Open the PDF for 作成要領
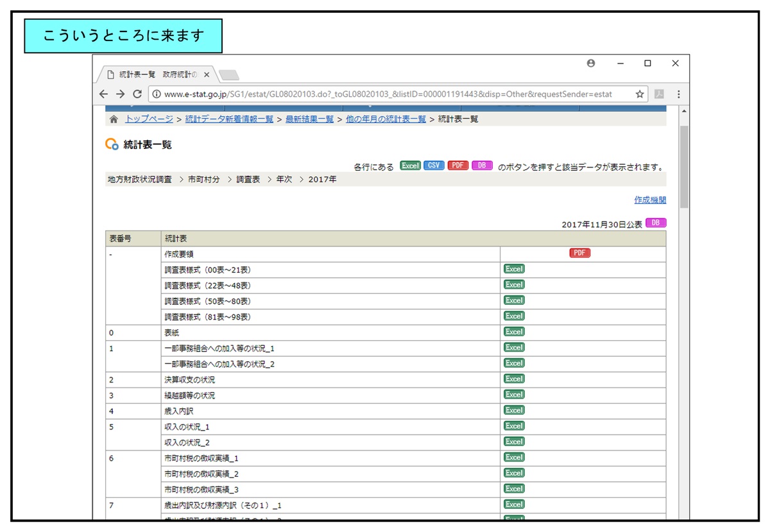The image size is (770, 532). tap(579, 253)
